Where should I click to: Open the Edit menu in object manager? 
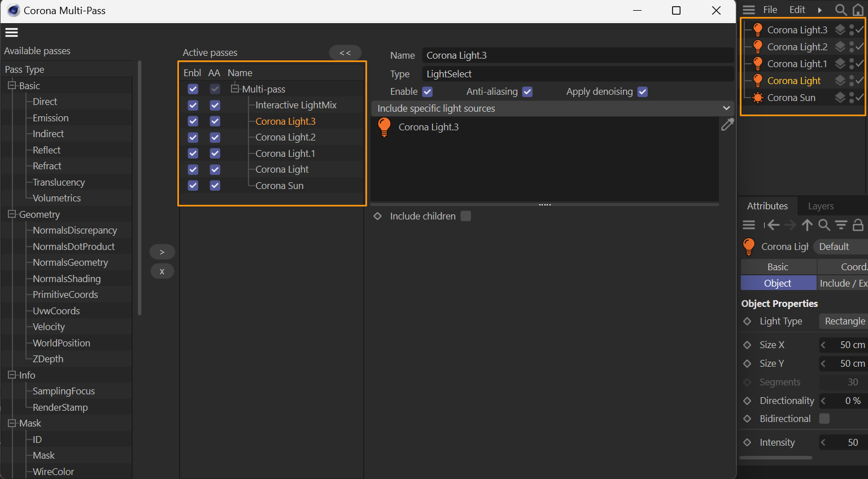pos(797,10)
